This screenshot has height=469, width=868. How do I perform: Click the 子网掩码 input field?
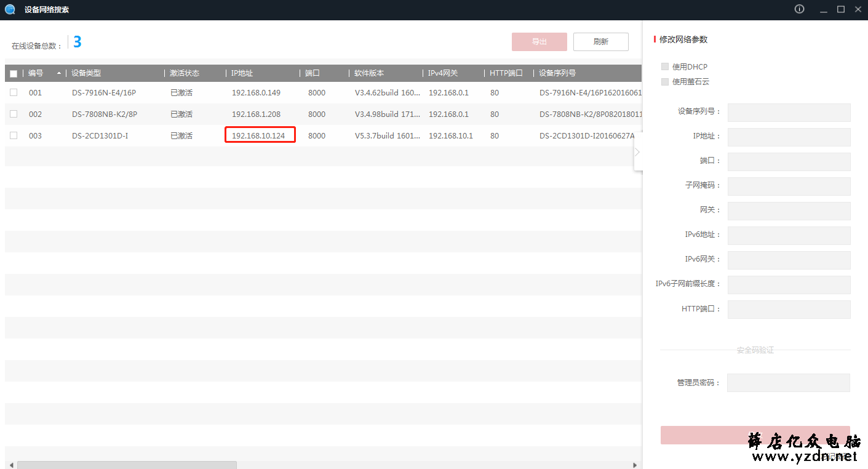tap(789, 186)
